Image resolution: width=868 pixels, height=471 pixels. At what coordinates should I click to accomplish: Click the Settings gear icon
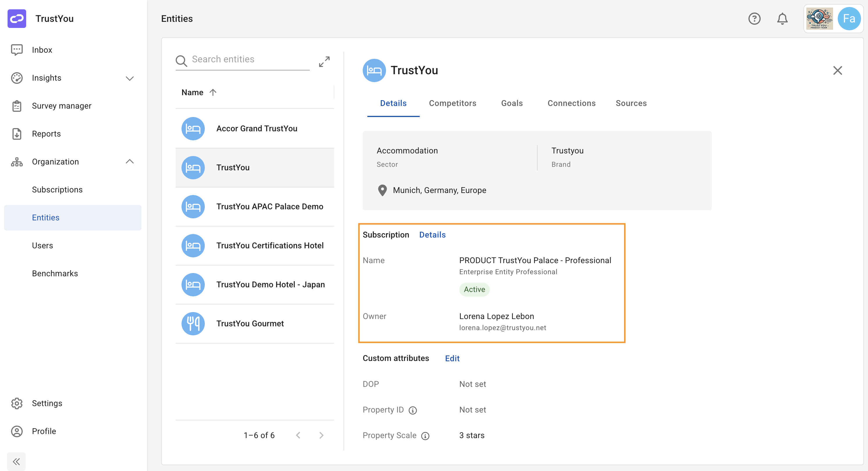click(x=17, y=403)
